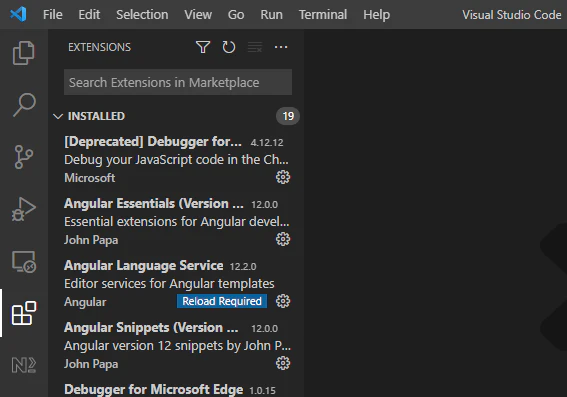Open the Help menu

tap(376, 15)
